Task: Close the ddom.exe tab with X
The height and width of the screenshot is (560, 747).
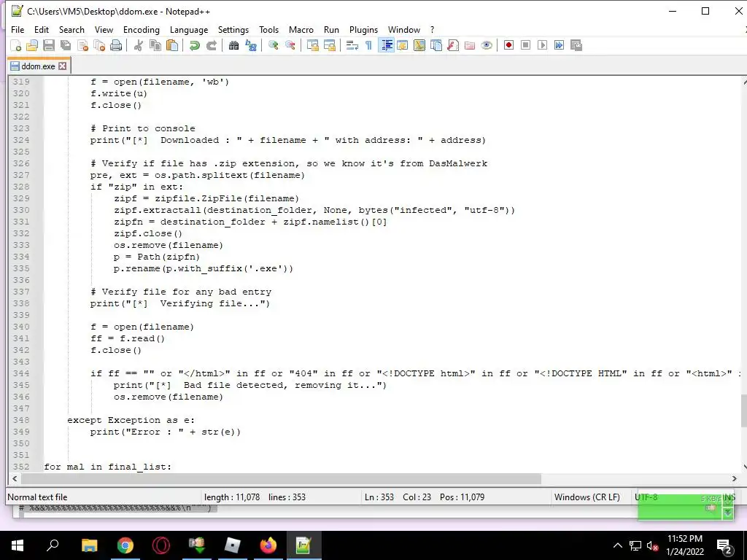Action: (63, 66)
